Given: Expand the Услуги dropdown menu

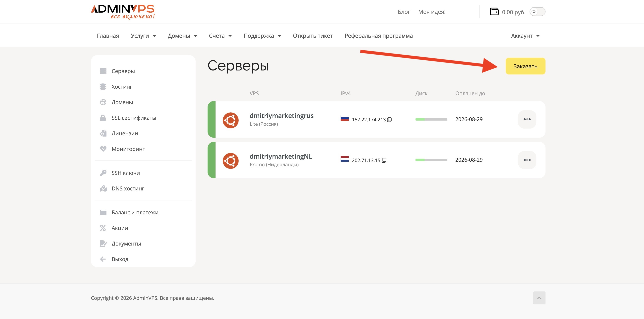Looking at the screenshot, I should 143,36.
